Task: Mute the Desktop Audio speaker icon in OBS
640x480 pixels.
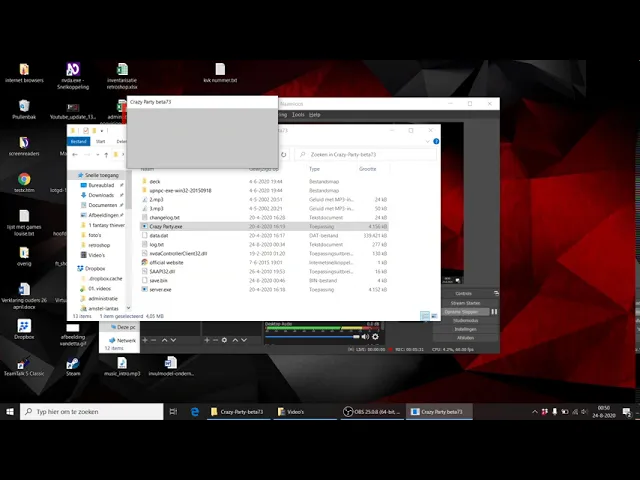Action: coord(365,337)
